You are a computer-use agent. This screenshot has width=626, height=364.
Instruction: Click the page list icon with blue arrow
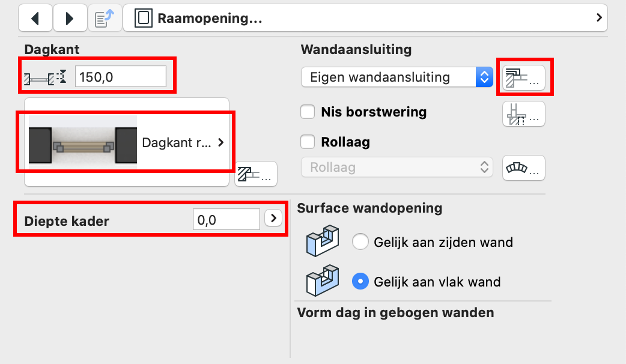105,18
